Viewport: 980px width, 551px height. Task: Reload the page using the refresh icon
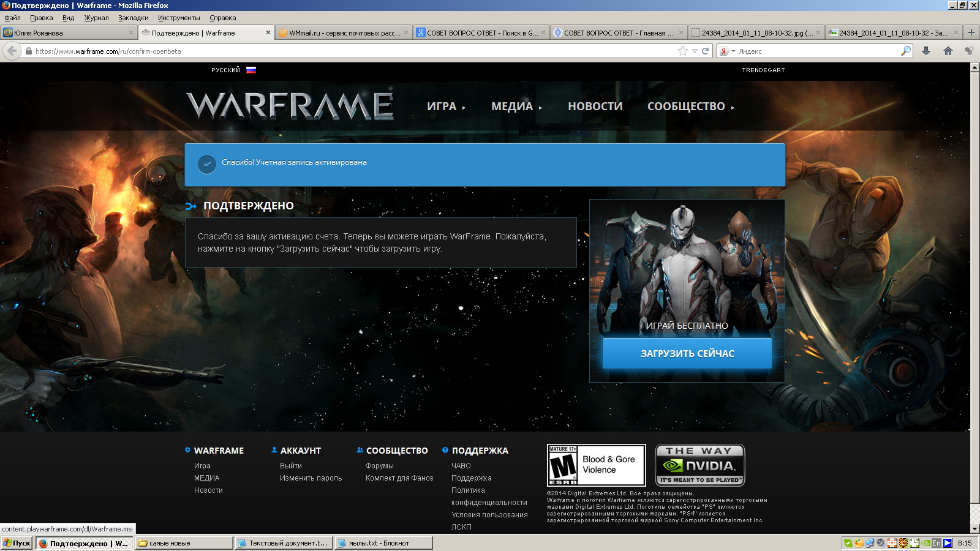[705, 51]
